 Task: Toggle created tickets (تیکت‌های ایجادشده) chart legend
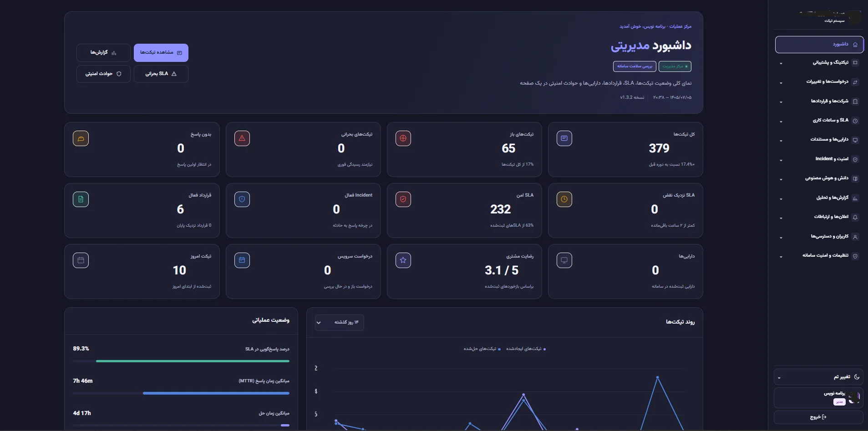(526, 349)
